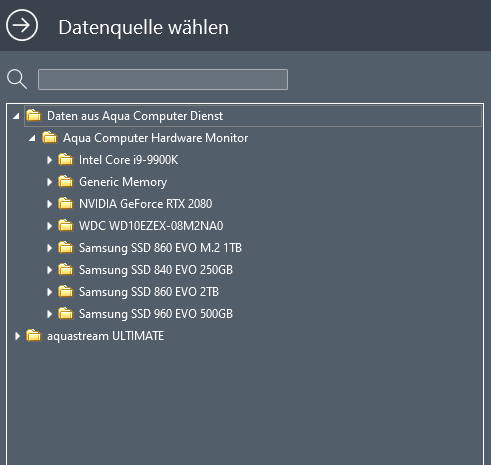Select the Samsung SSD 860 EVO 2TB label

[x=149, y=292]
